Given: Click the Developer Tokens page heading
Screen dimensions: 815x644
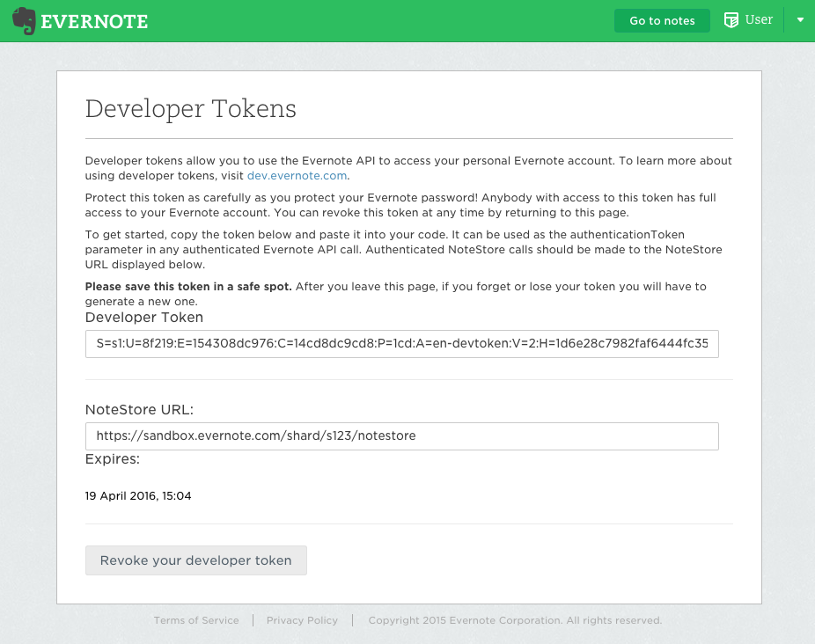Looking at the screenshot, I should click(190, 109).
